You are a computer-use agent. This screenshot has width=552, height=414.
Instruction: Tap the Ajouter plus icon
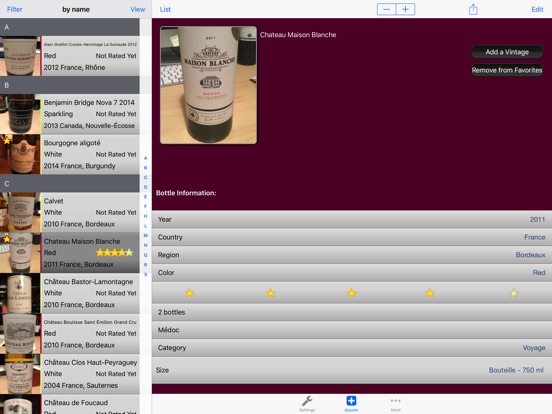click(351, 403)
